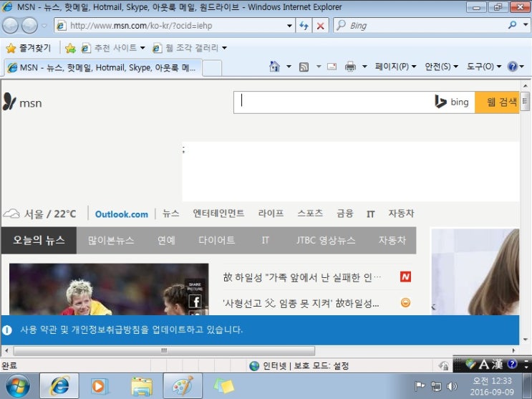Open the Outlook.com link

[122, 214]
